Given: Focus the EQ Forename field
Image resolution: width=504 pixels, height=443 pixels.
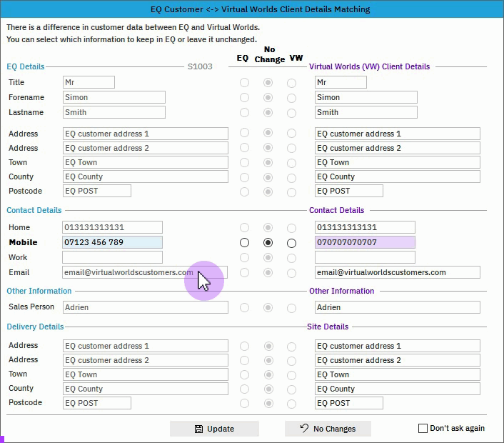Looking at the screenshot, I should [x=114, y=97].
